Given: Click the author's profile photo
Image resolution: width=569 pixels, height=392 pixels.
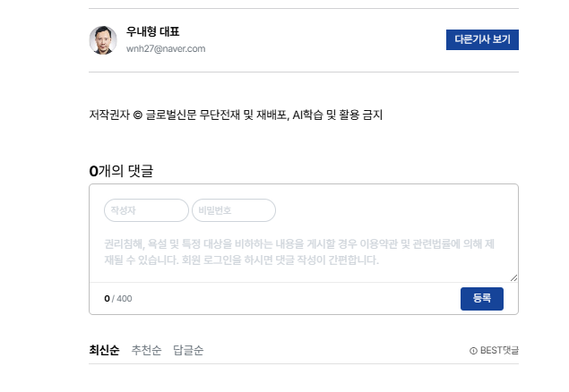Looking at the screenshot, I should (103, 40).
